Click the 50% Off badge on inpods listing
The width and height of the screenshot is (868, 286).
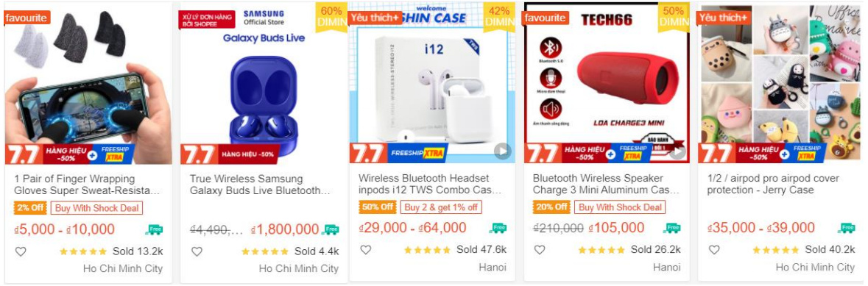coord(378,207)
